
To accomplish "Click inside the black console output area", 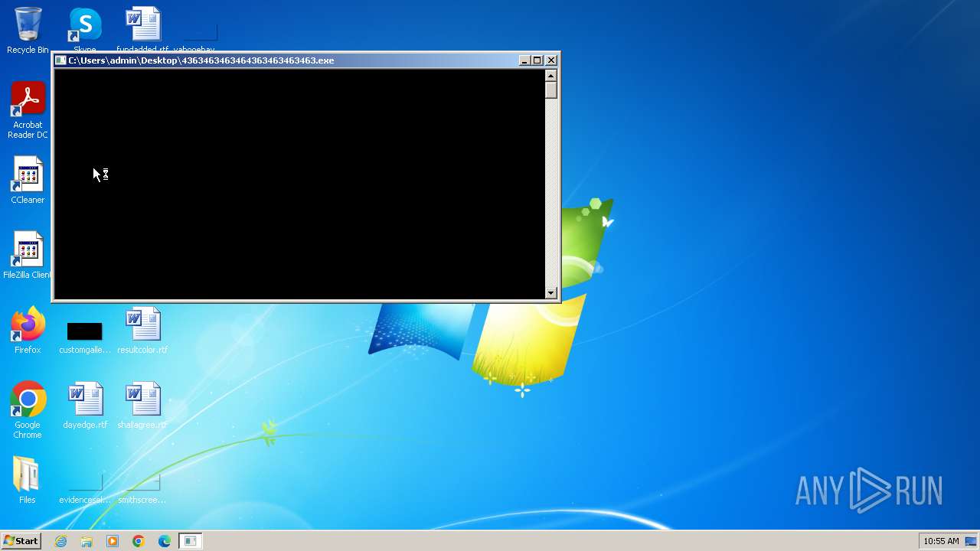I will (x=299, y=184).
